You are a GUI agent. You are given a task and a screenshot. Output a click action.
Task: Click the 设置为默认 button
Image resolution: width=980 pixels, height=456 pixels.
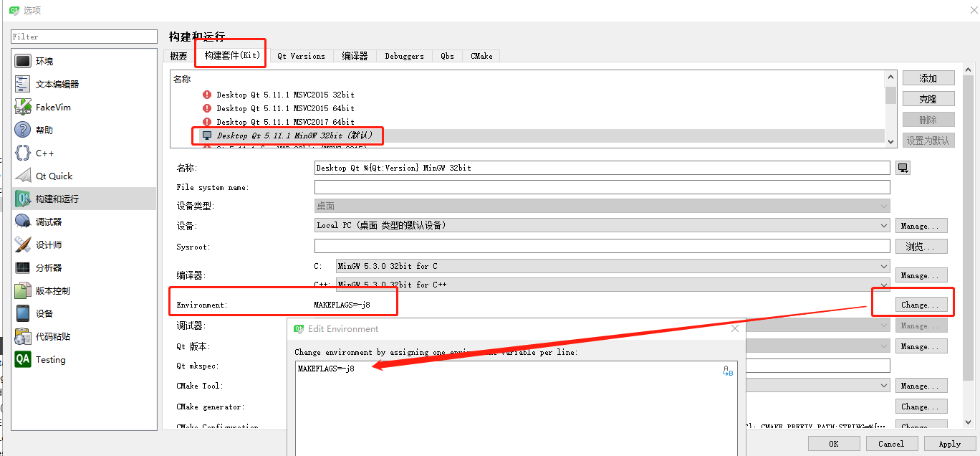coord(928,141)
